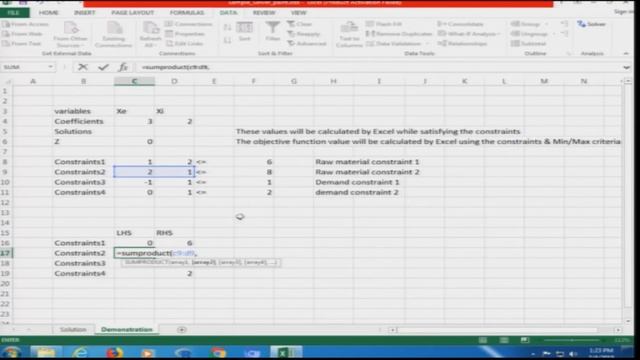Add a new sheet with plus icon

(182, 329)
